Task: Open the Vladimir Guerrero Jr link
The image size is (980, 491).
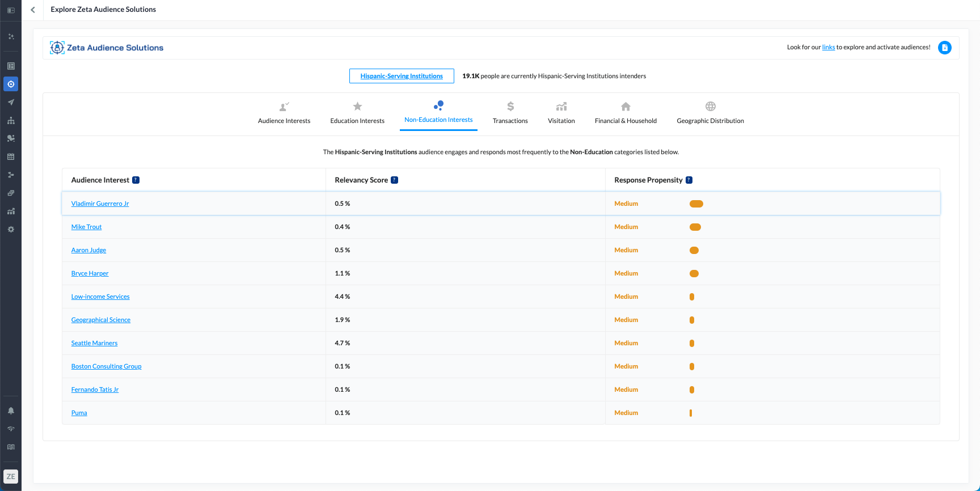Action: tap(100, 204)
